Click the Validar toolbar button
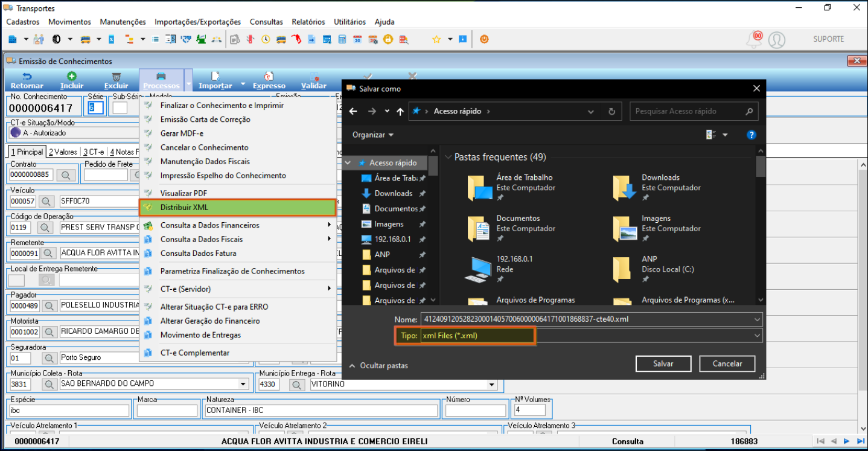 click(x=314, y=81)
